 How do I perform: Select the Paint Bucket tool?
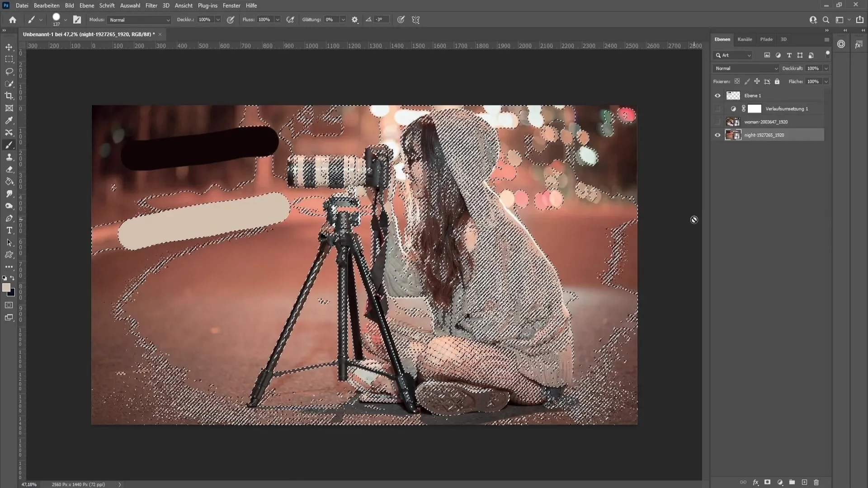(9, 182)
